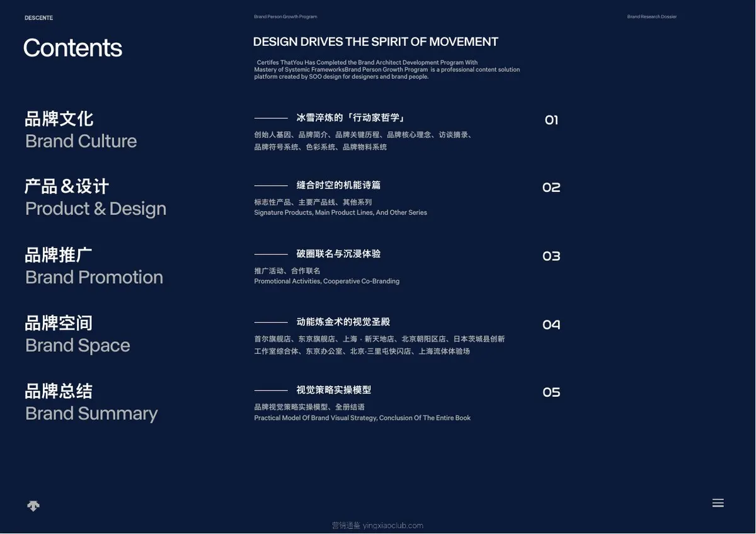Click the small 'Brand Person Growth Program' header
This screenshot has width=756, height=534.
pyautogui.click(x=285, y=16)
